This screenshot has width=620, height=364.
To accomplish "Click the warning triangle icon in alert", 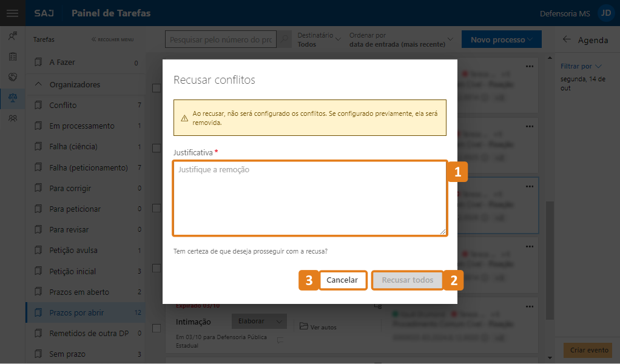I will pyautogui.click(x=184, y=118).
